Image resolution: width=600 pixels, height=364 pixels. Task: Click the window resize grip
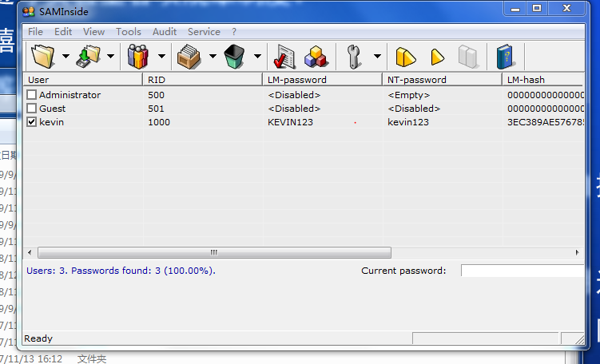tap(580, 339)
